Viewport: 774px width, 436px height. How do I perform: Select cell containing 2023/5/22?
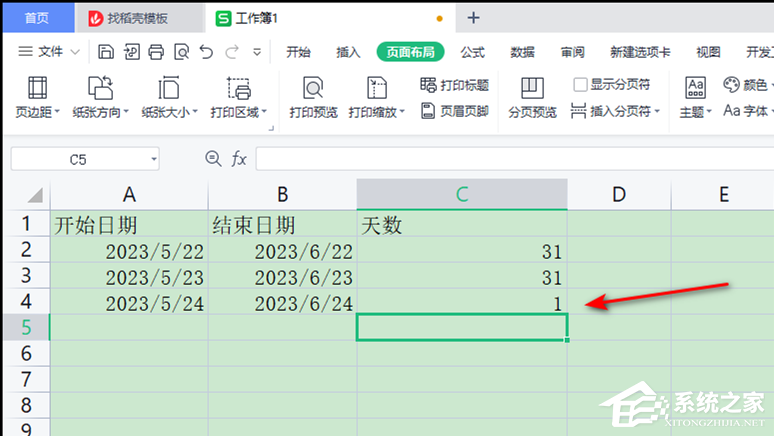click(129, 251)
